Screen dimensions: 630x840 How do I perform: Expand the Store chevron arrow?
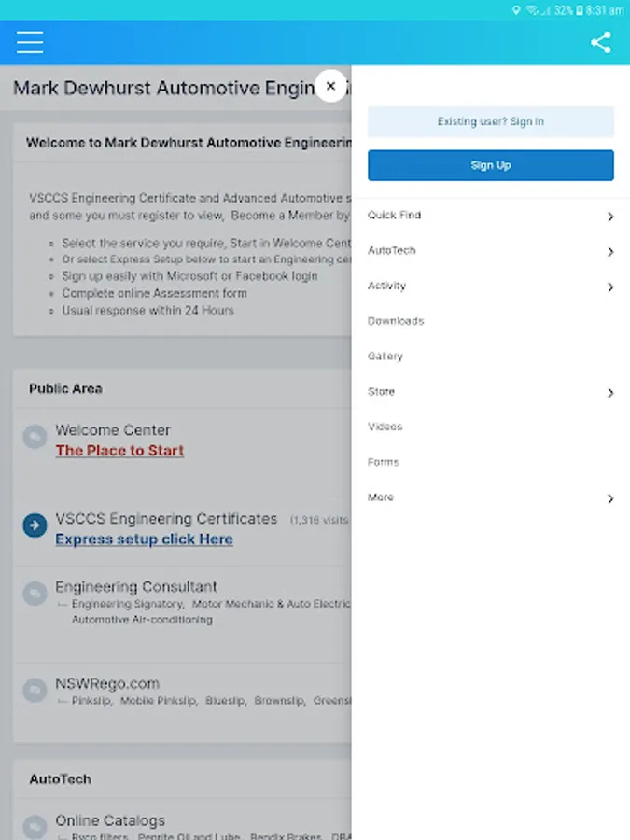610,393
